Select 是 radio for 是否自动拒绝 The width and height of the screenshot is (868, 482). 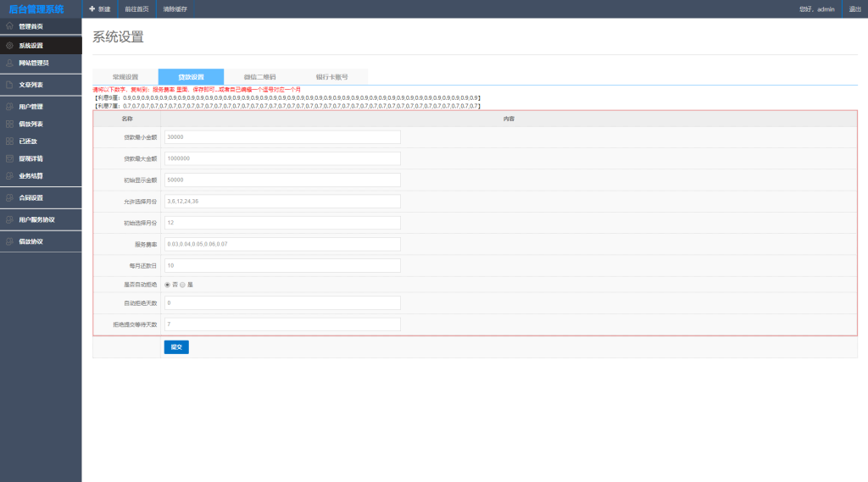tap(183, 285)
